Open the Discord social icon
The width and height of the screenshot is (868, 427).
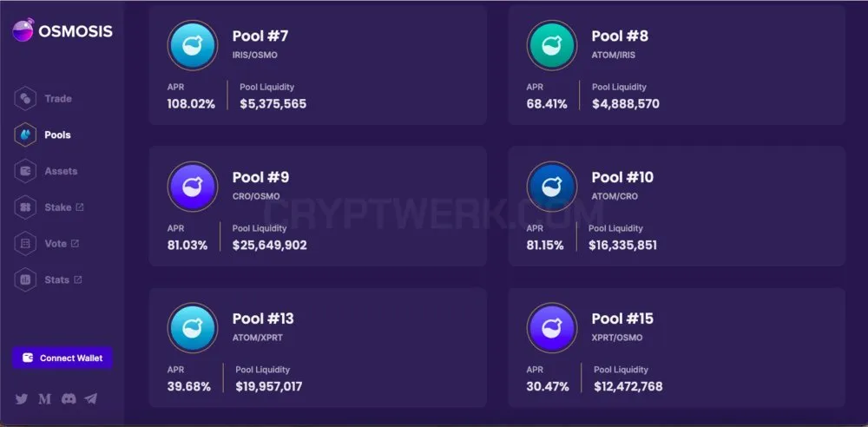coord(69,398)
